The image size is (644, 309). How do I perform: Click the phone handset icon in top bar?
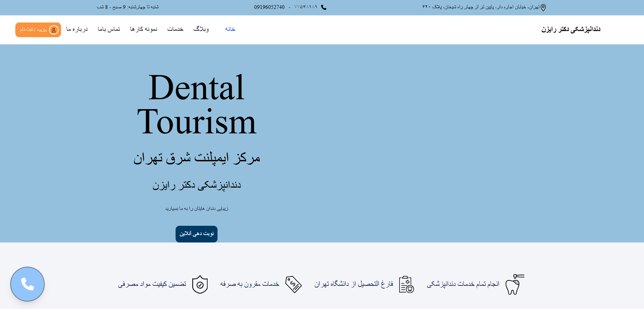(x=324, y=7)
